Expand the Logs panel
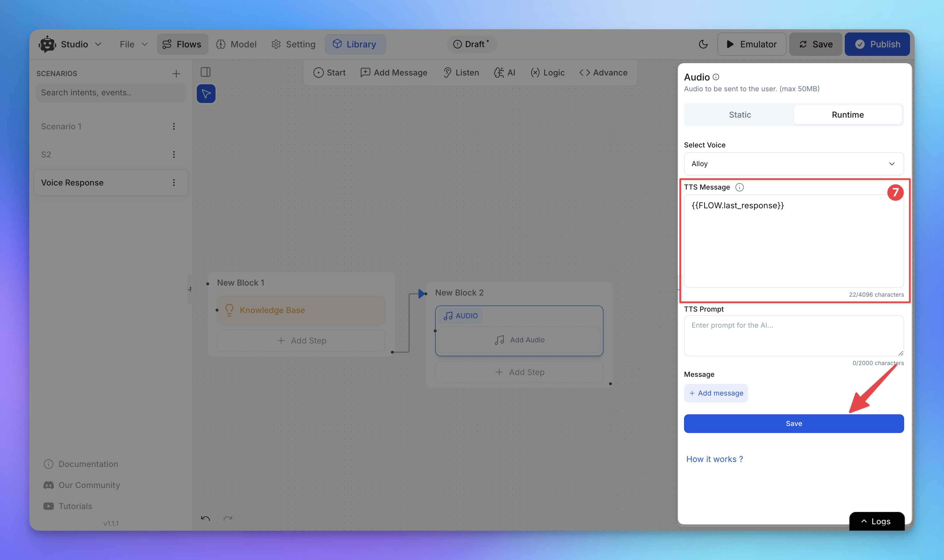 click(876, 521)
